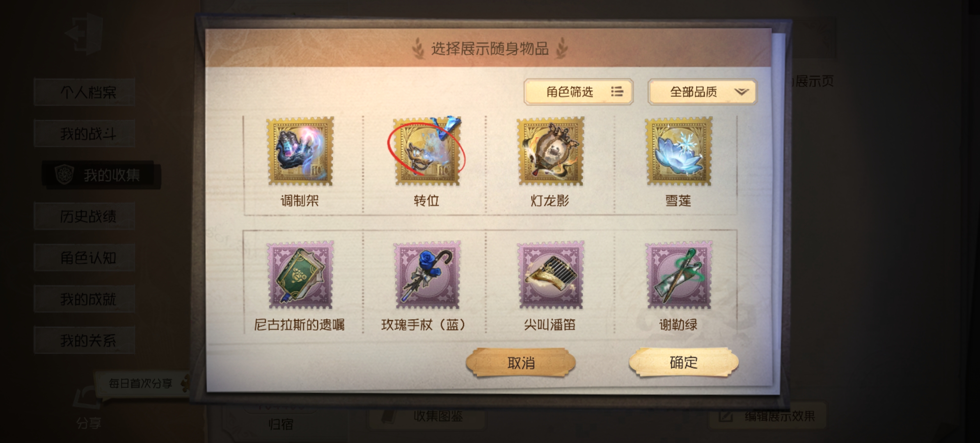Select the 尼古拉斯的遗嘱 book stamp

300,275
